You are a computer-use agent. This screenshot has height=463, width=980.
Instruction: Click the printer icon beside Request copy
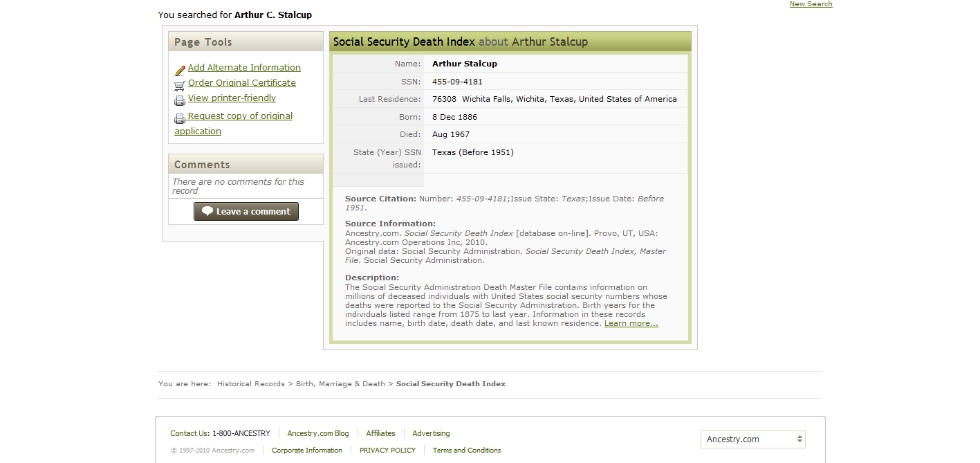180,118
